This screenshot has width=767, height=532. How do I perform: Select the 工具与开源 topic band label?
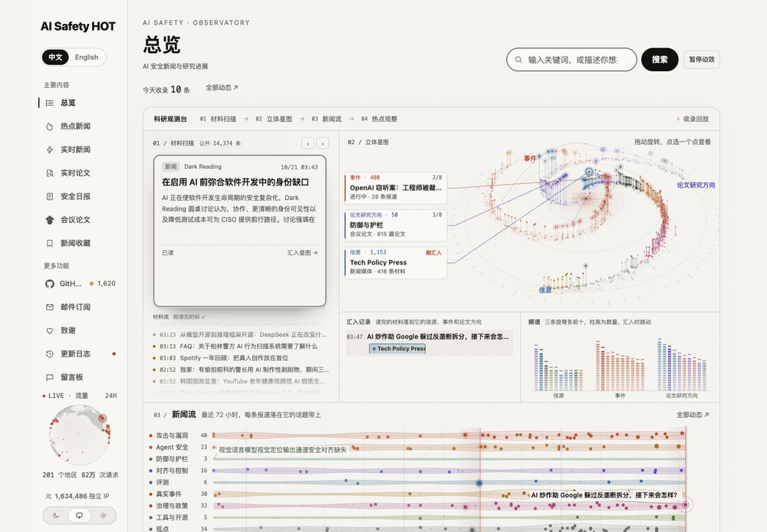click(172, 517)
